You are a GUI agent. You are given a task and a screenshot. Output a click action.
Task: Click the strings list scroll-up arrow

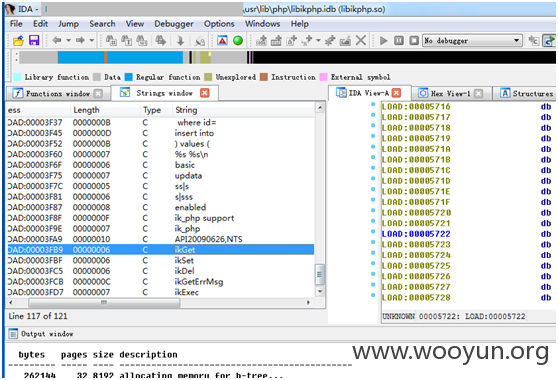320,107
